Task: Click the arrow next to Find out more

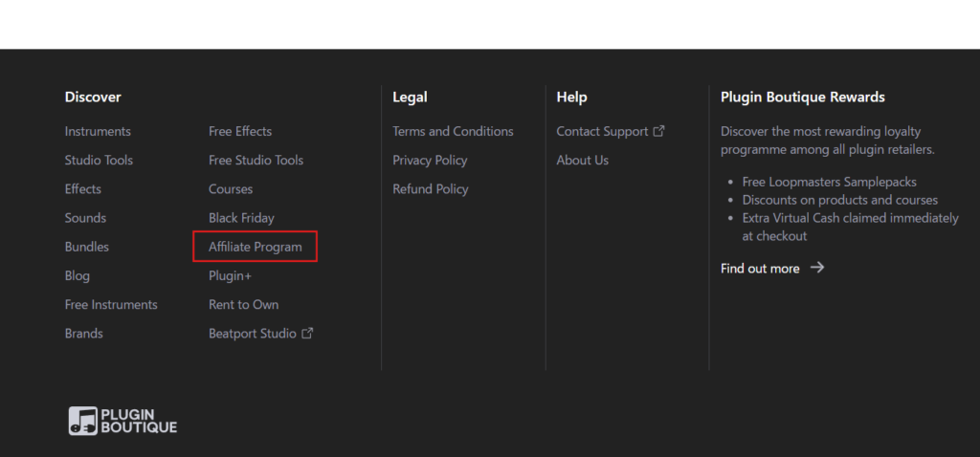Action: [x=817, y=268]
